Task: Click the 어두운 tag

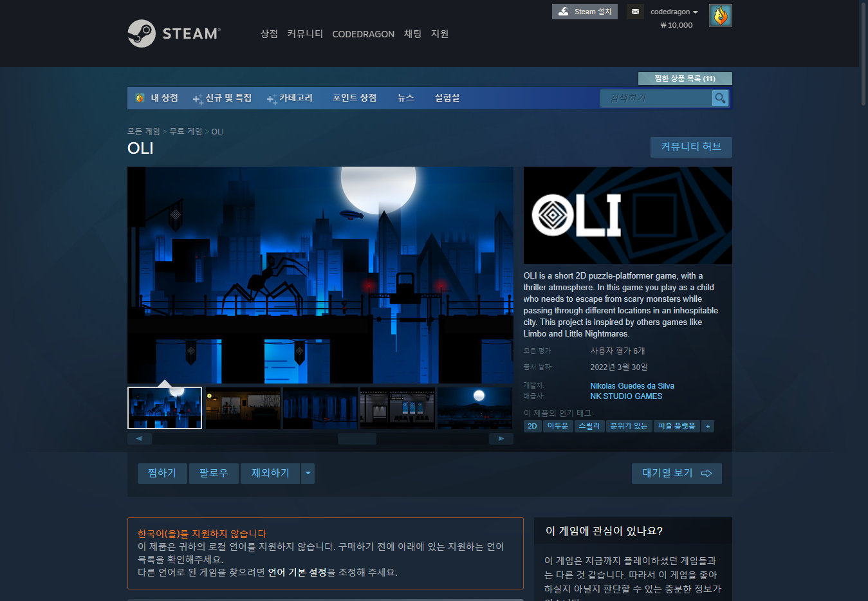Action: click(558, 426)
